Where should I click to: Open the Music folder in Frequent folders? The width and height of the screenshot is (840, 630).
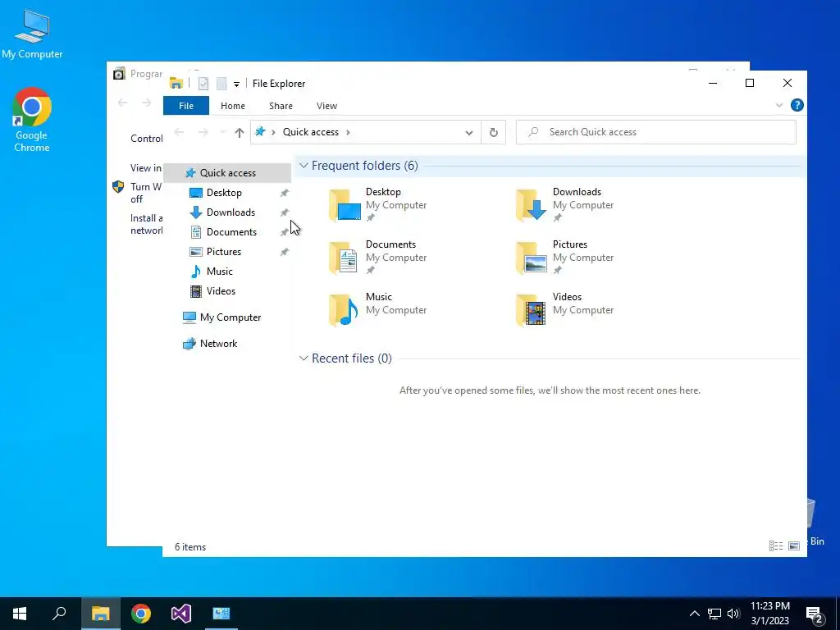click(x=377, y=309)
